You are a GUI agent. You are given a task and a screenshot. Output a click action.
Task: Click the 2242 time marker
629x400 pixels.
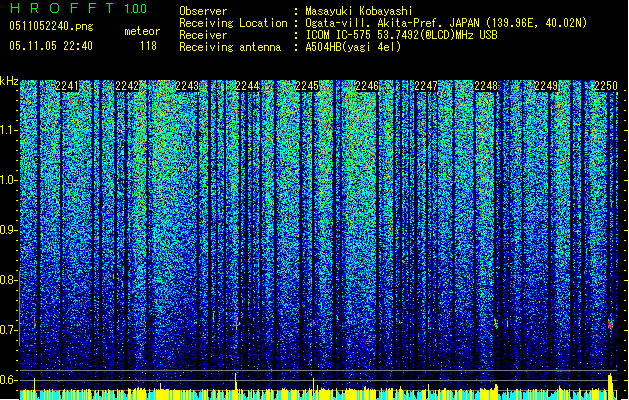coord(127,86)
